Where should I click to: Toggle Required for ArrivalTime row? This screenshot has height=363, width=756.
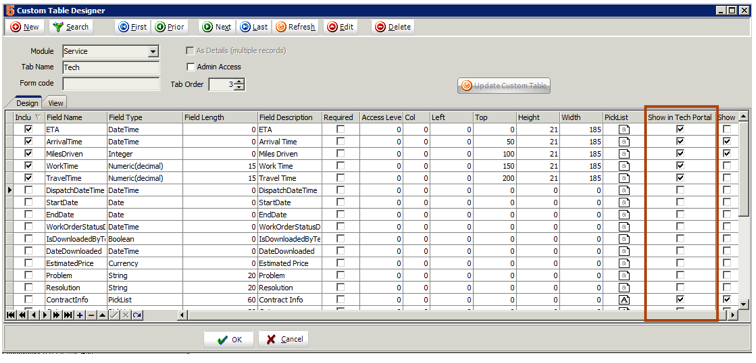[340, 141]
